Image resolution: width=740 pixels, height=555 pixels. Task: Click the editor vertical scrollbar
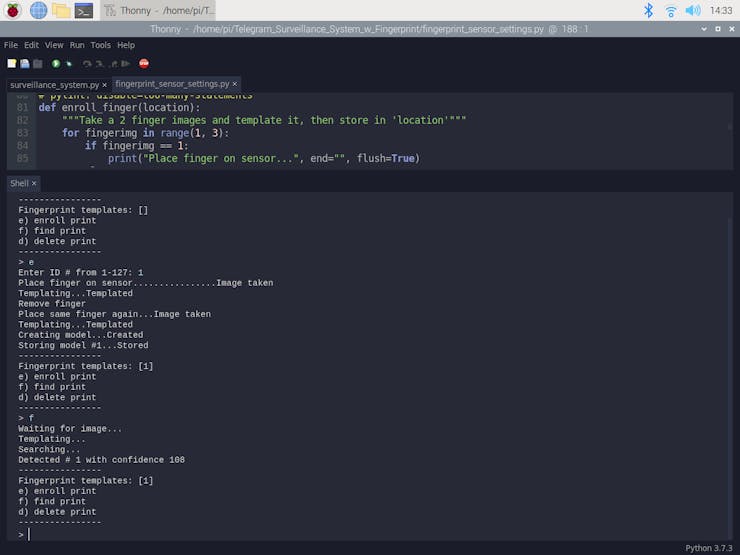[x=730, y=131]
